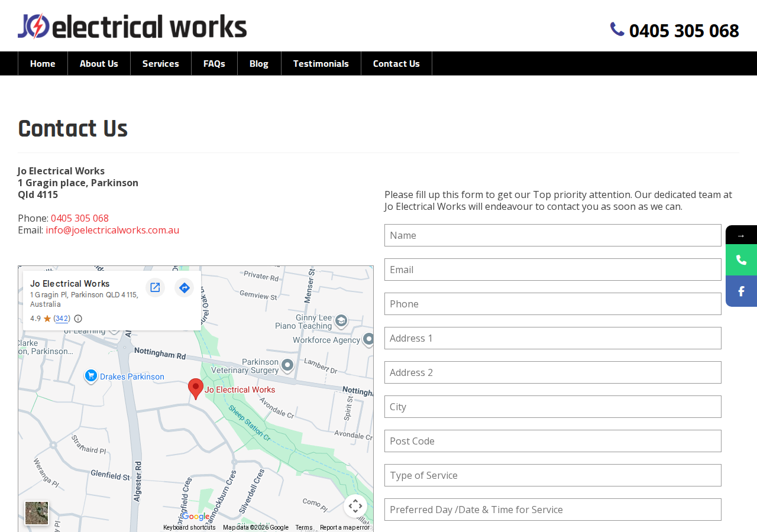Open the Contact Us menu item
This screenshot has height=532, width=757.
[396, 63]
